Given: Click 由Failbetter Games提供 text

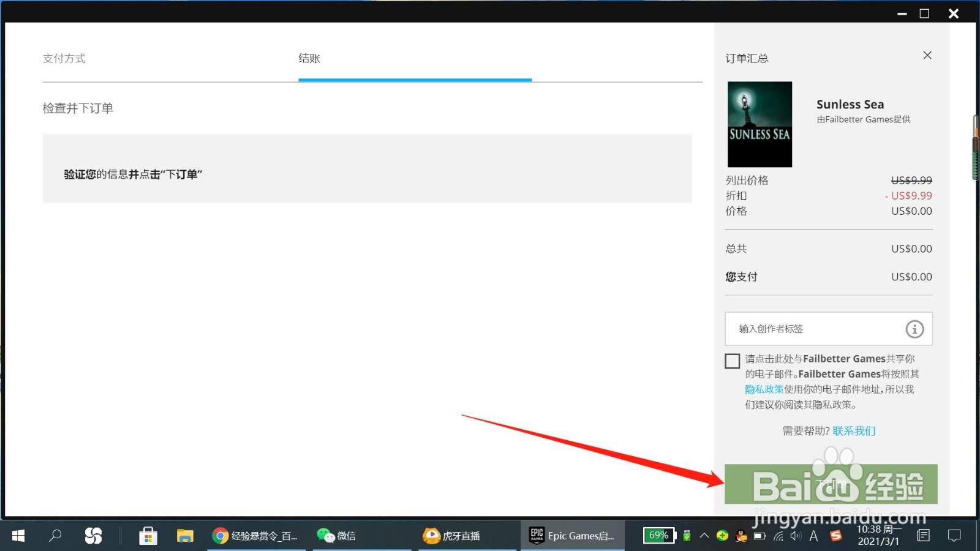Looking at the screenshot, I should click(x=863, y=119).
